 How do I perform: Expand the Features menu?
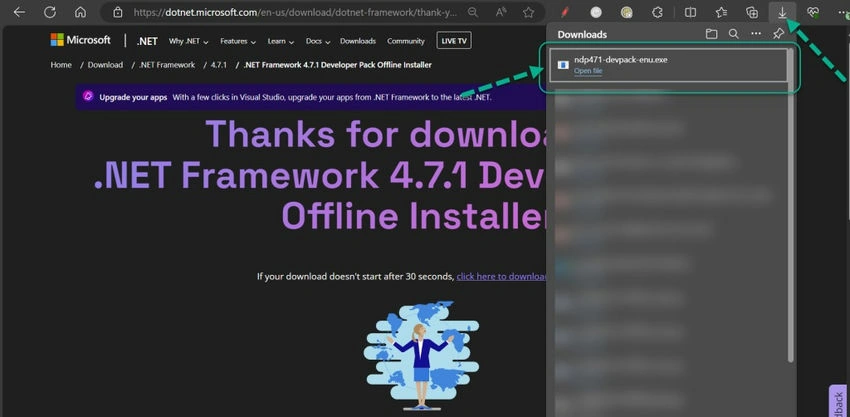pos(237,41)
